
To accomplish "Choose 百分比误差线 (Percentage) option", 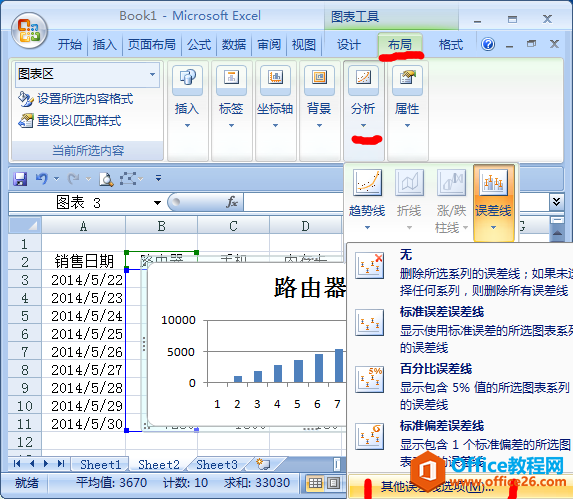I will (460, 386).
